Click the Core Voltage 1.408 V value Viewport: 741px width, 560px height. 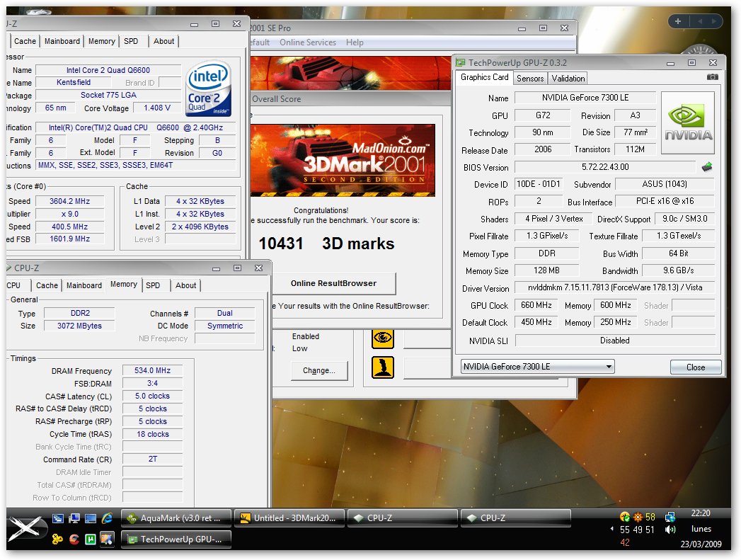point(157,108)
